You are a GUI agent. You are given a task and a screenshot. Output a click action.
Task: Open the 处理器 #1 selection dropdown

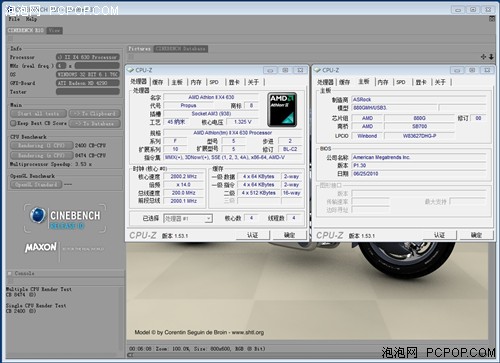[x=188, y=219]
